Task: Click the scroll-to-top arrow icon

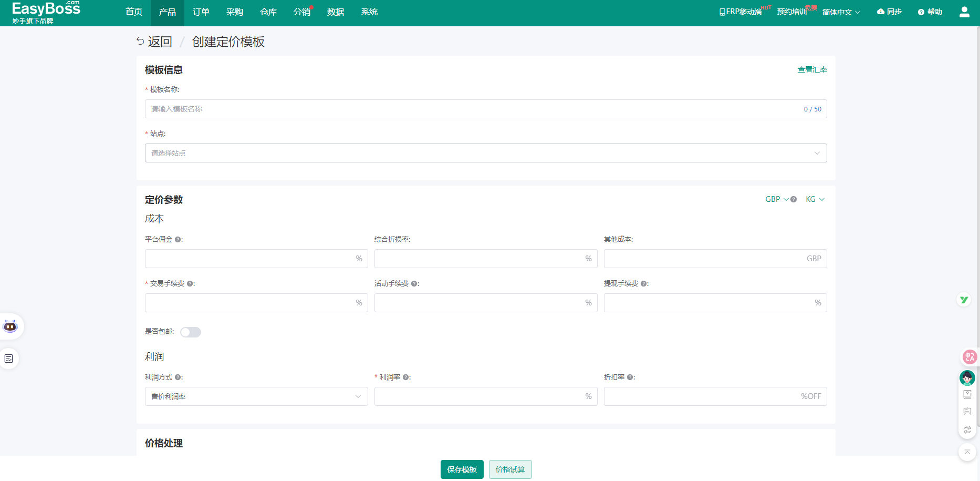Action: pos(967,452)
